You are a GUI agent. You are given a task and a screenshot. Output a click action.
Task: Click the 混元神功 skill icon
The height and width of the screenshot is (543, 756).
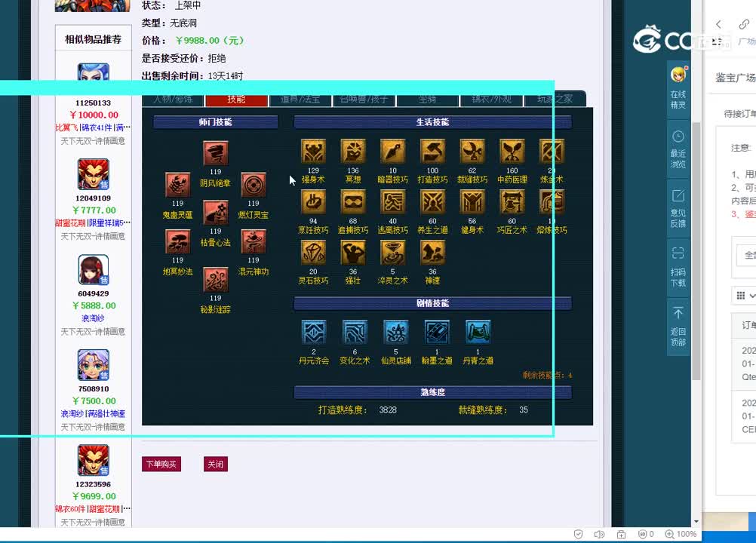(x=253, y=242)
